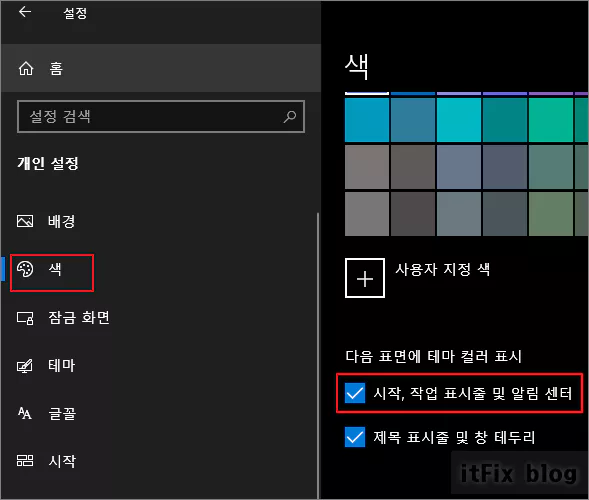Pick first warm gray swatch in middle row

367,167
